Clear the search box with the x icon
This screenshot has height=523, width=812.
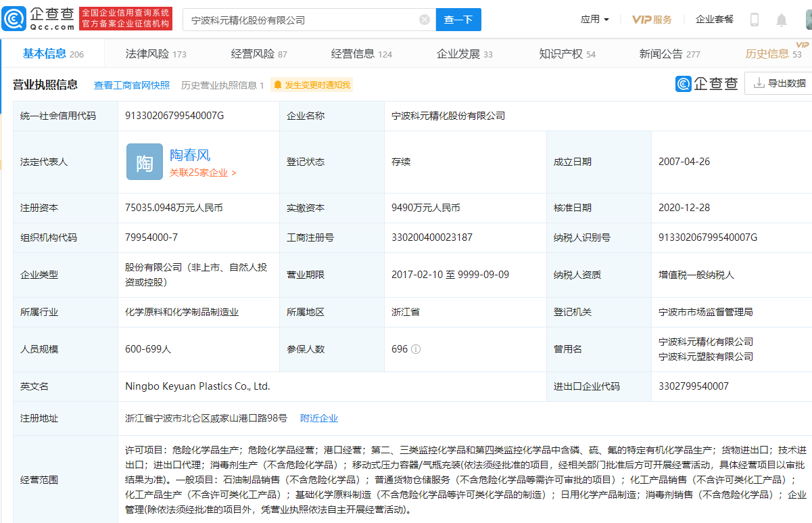pos(425,20)
